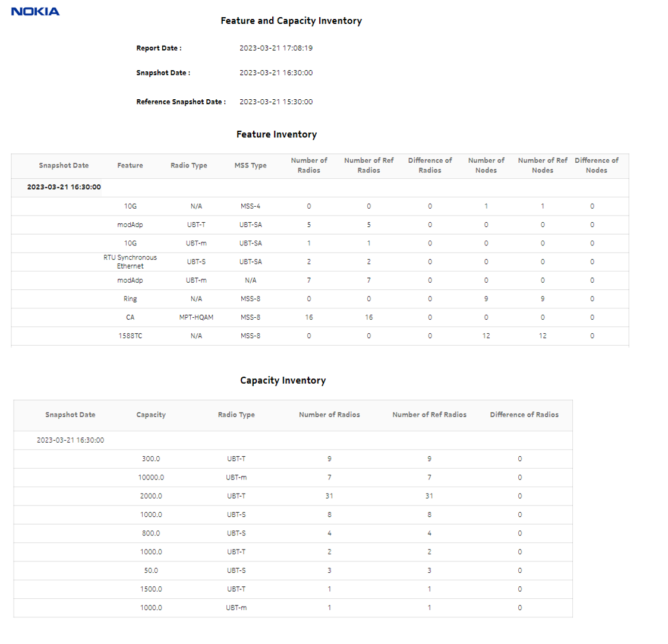Click the Feature column header
Viewport: 668px width, 644px height.
click(x=130, y=166)
